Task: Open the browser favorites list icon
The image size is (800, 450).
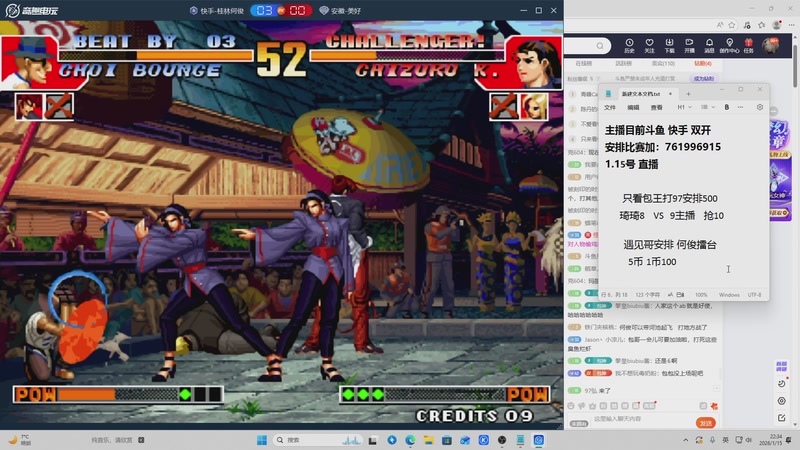Action: click(x=761, y=24)
